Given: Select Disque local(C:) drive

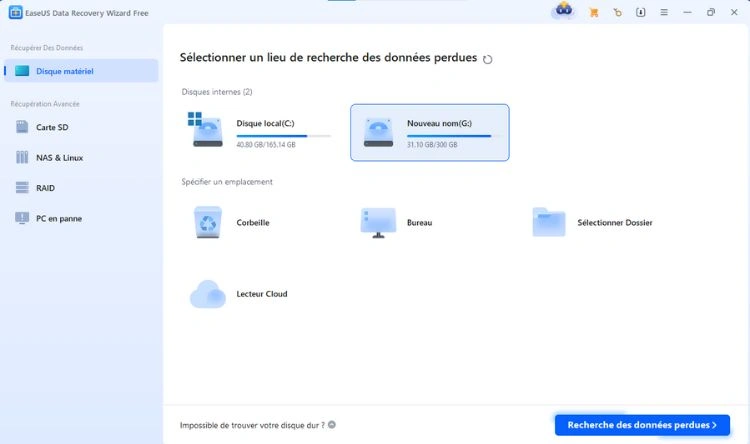Looking at the screenshot, I should (x=258, y=133).
